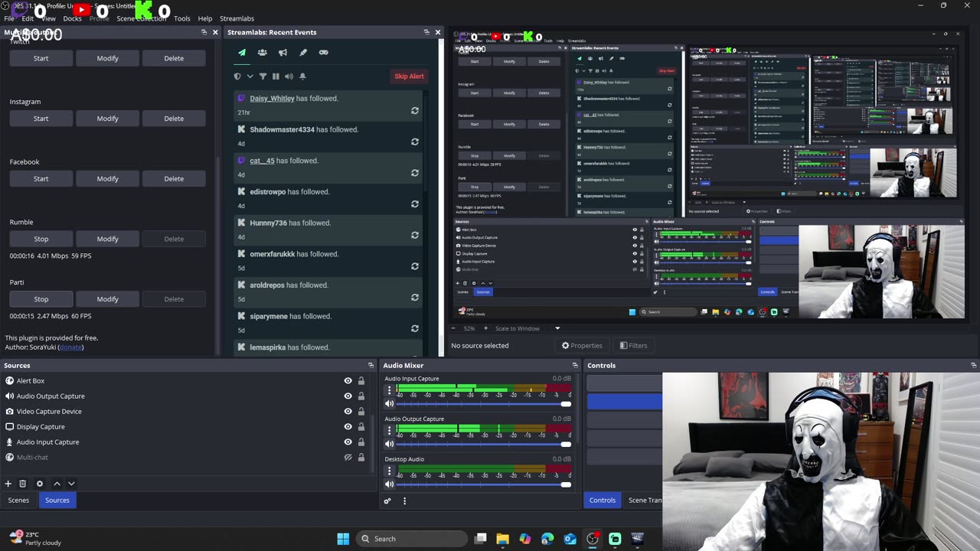Open cat__45's profile link
The image size is (980, 551).
(x=262, y=161)
